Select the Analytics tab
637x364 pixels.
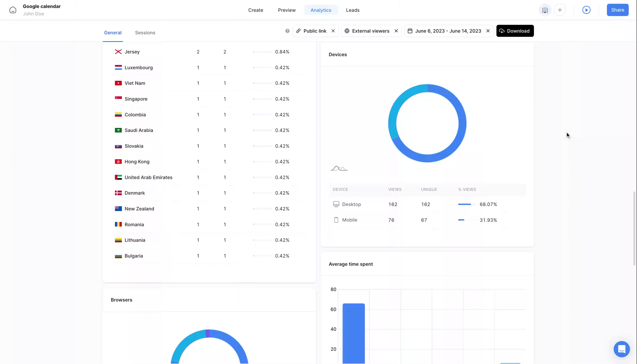pyautogui.click(x=321, y=10)
